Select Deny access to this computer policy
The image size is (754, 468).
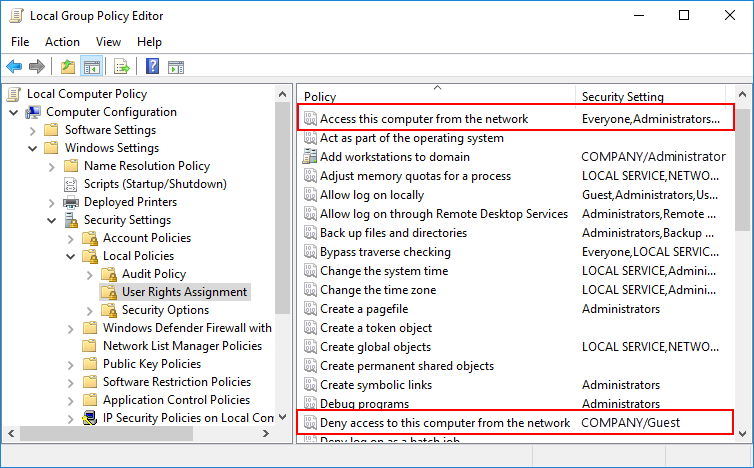(444, 423)
